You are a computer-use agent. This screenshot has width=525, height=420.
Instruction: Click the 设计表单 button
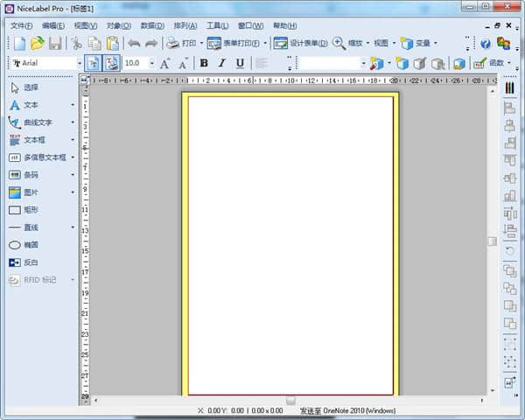[300, 43]
